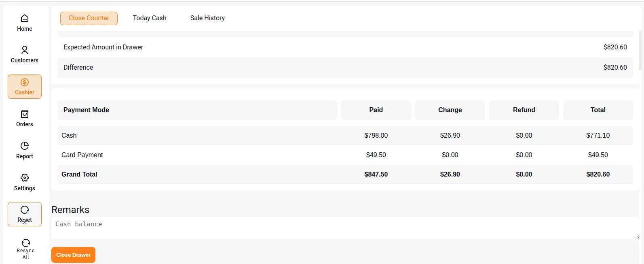Select the Close Counter tab

[x=89, y=18]
